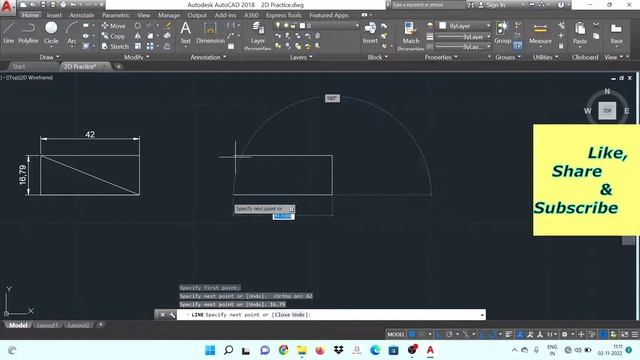Open Microsoft Edge from taskbar
Viewport: 640px width, 360px height.
(375, 350)
